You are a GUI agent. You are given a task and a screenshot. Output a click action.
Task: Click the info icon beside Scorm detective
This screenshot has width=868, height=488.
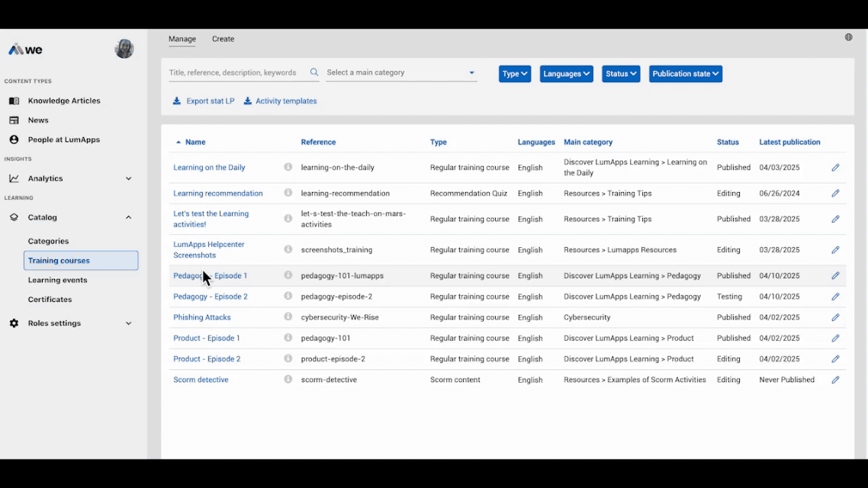[x=288, y=379]
